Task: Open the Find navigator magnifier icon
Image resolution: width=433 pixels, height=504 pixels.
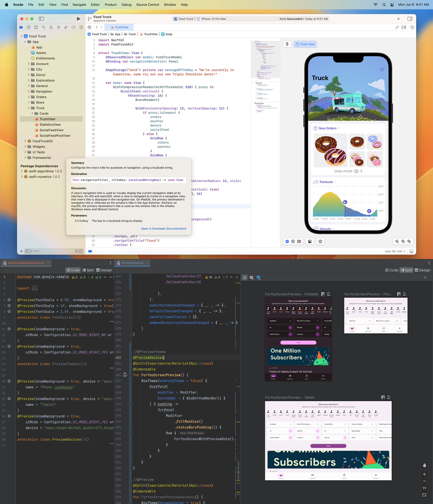Action: [x=44, y=27]
